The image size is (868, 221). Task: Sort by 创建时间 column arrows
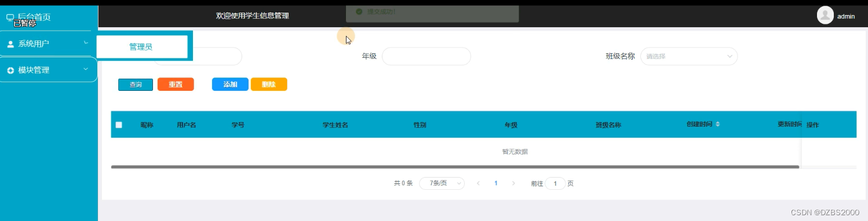(x=718, y=124)
